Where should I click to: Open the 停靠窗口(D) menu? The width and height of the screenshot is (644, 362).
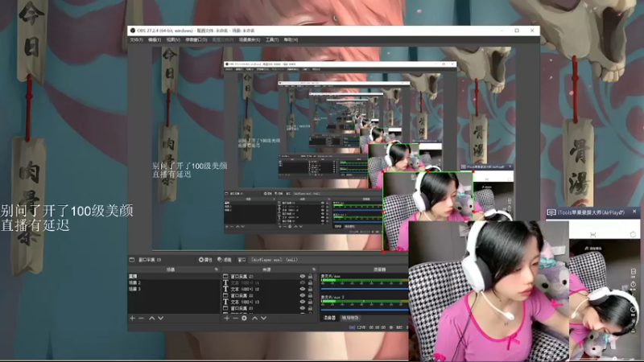(196, 39)
